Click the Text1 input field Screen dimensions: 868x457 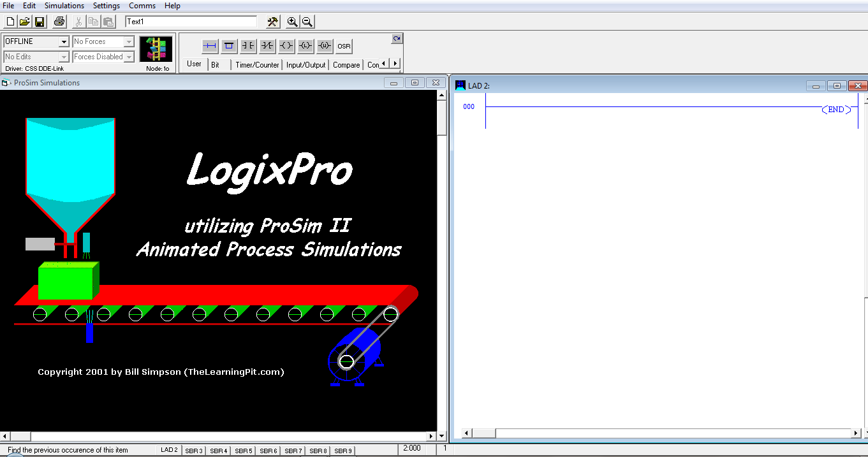[x=190, y=21]
